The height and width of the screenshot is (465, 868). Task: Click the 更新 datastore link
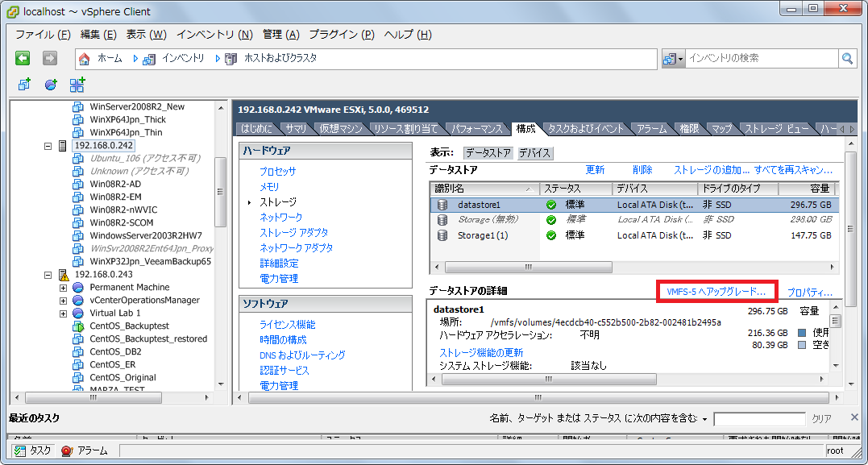pos(595,170)
